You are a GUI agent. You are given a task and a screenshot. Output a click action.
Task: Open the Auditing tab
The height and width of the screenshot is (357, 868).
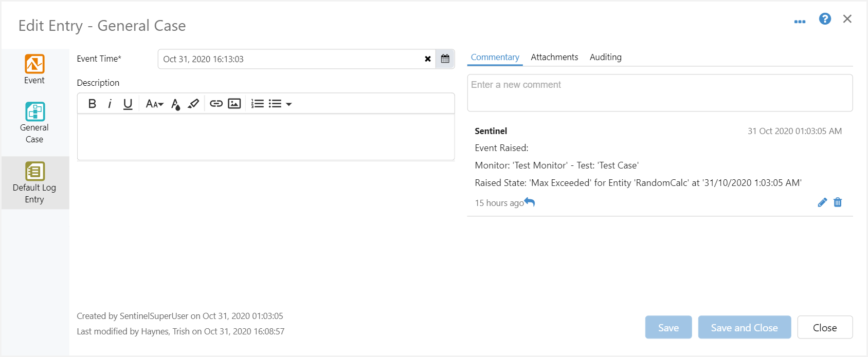click(x=605, y=57)
